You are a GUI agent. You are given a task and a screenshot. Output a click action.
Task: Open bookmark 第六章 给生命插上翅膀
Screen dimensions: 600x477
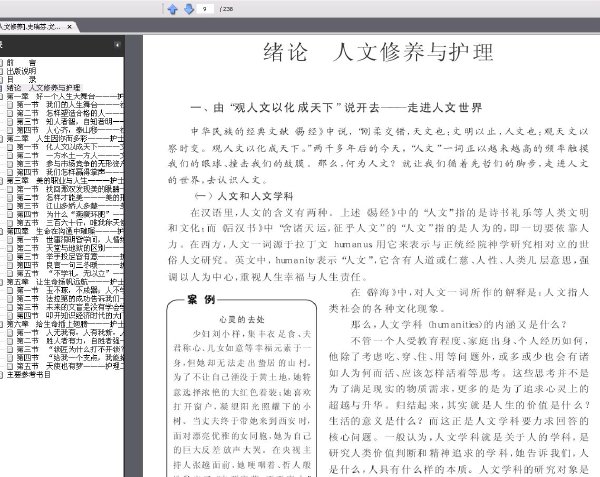65,324
